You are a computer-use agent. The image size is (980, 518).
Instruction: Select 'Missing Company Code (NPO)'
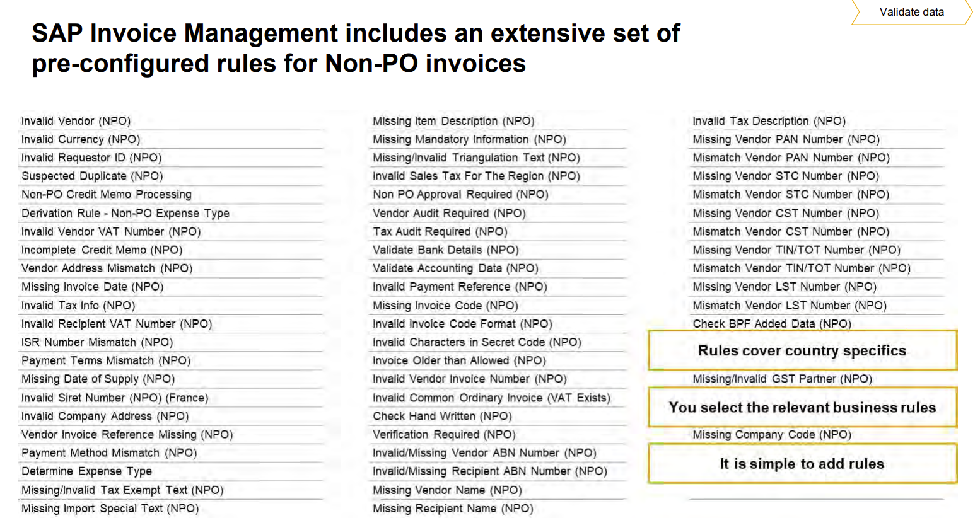click(772, 434)
